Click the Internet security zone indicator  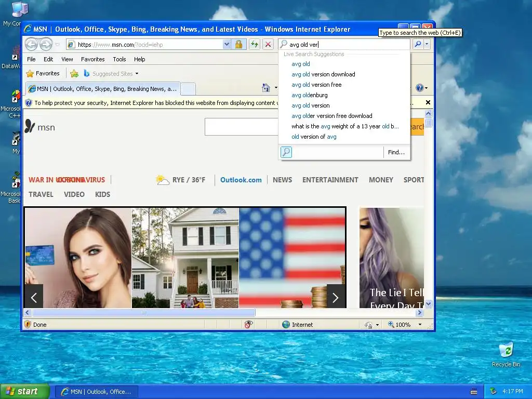[x=298, y=325]
